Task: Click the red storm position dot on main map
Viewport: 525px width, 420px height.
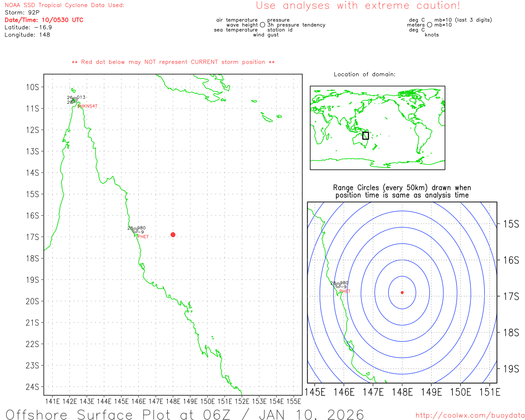Action: 173,235
